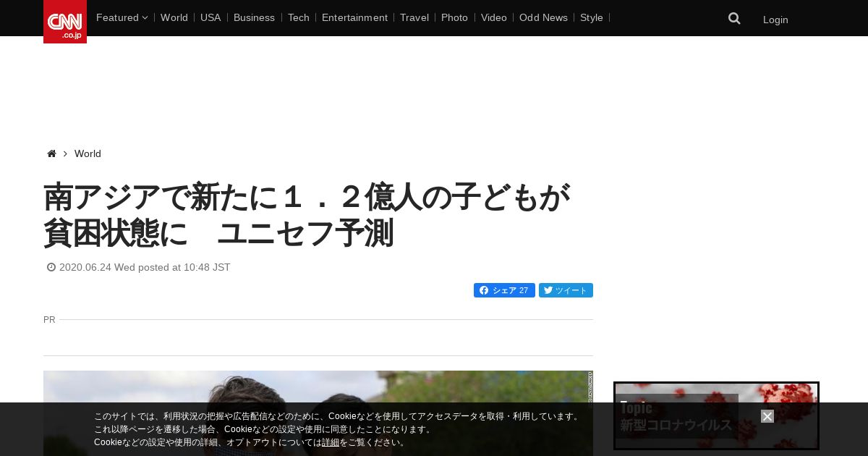Open the Style section
The width and height of the screenshot is (868, 456).
(592, 17)
